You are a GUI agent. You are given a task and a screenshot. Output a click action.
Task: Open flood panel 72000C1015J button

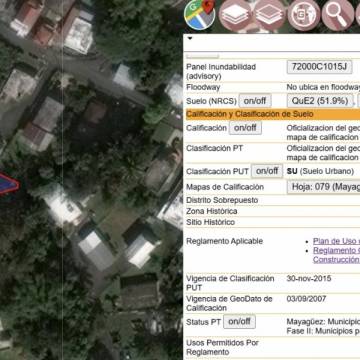tap(319, 67)
